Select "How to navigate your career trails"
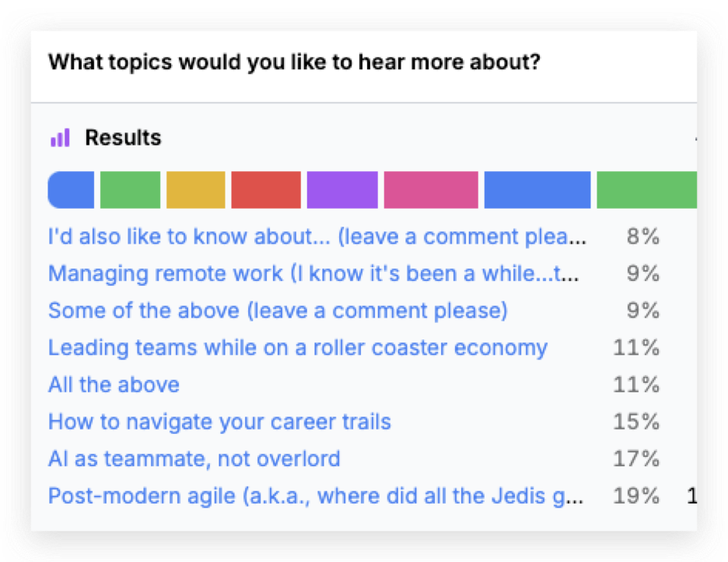 tap(219, 422)
